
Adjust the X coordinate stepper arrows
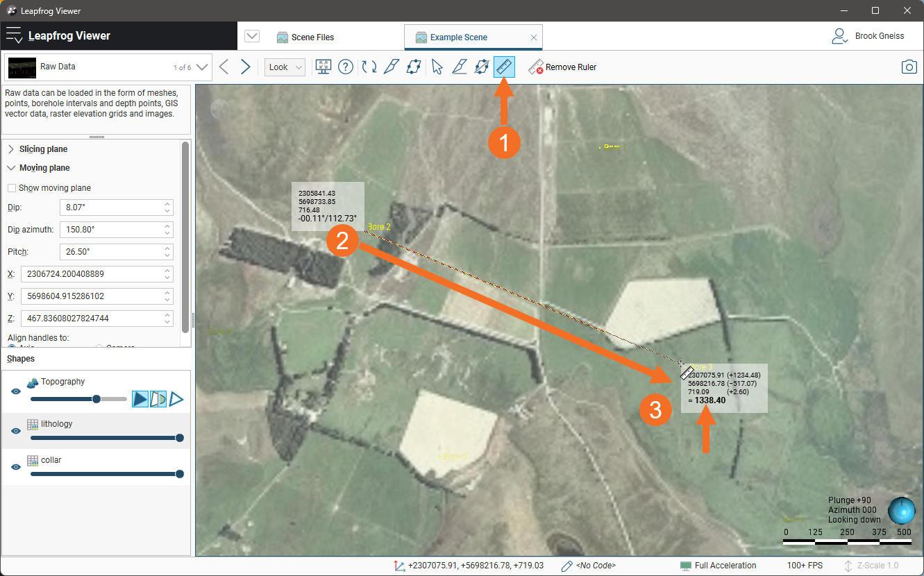coord(167,274)
